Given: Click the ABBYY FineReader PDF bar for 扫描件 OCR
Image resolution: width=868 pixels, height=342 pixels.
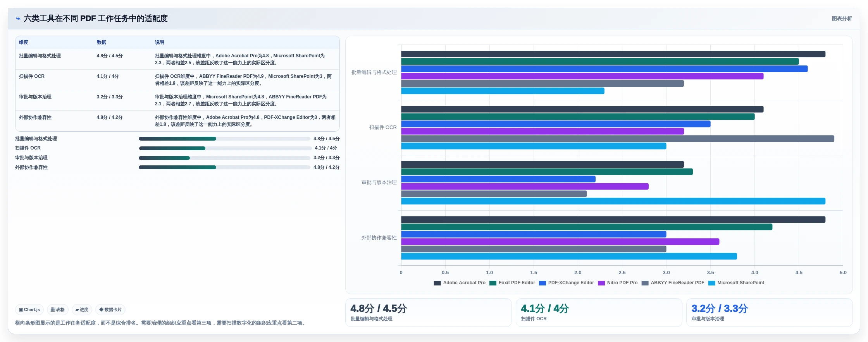Looking at the screenshot, I should tap(618, 139).
